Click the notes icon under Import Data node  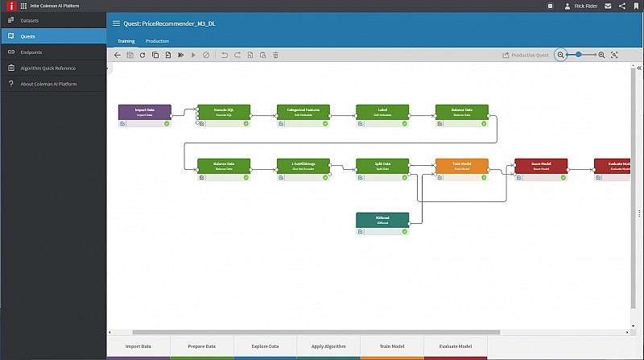click(122, 124)
